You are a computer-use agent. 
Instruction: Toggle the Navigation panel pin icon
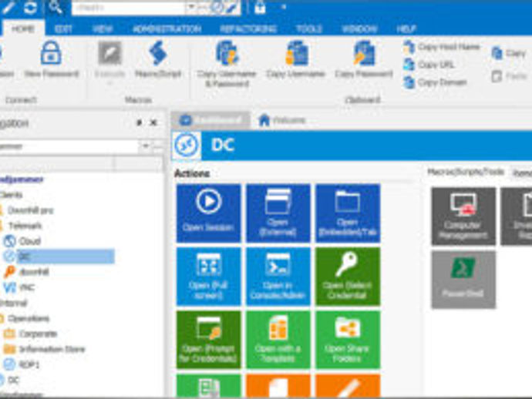(139, 122)
